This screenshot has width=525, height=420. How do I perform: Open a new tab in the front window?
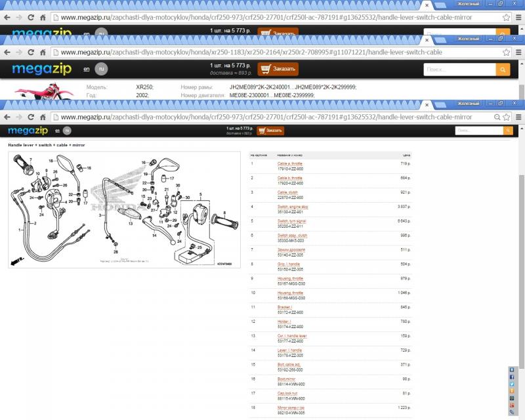pos(440,105)
